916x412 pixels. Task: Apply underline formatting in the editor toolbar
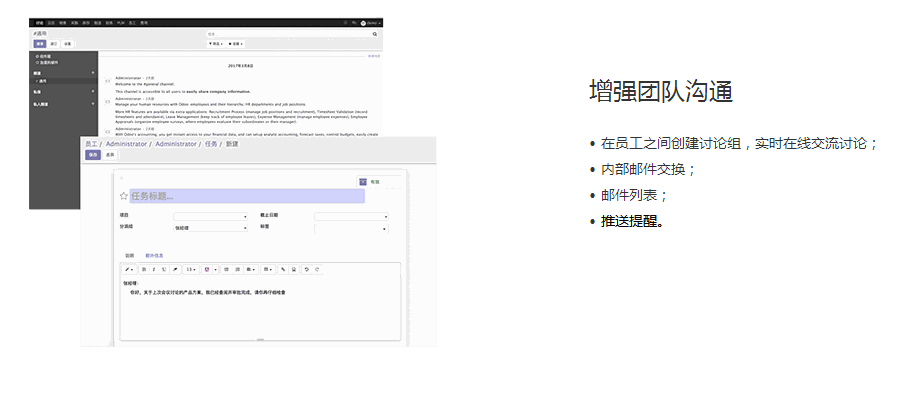tap(164, 269)
